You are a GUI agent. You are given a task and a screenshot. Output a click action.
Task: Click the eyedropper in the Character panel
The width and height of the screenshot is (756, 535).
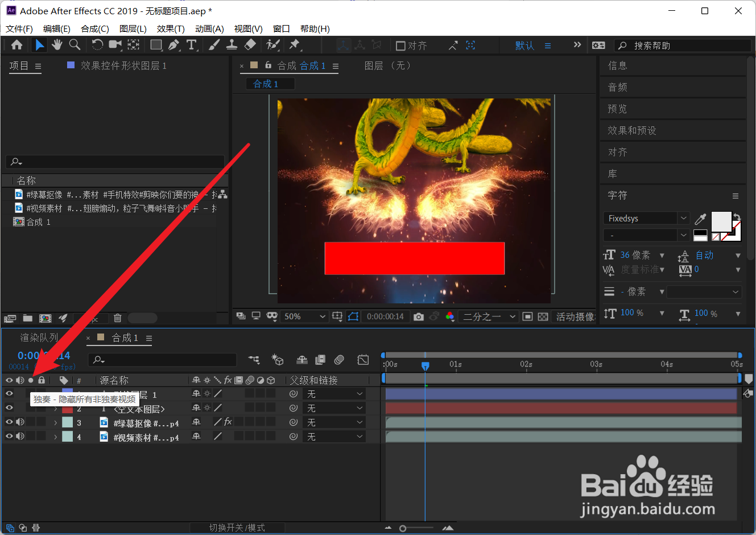tap(700, 219)
